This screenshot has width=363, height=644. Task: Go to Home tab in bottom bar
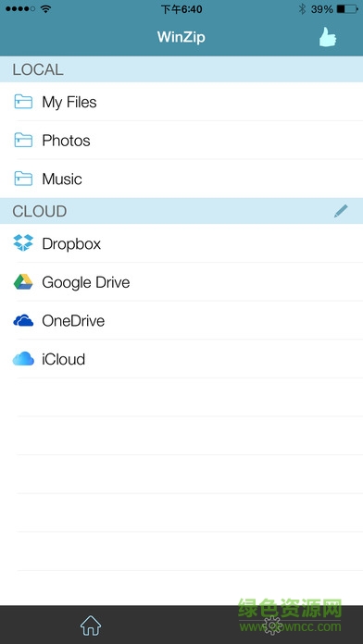pyautogui.click(x=91, y=625)
